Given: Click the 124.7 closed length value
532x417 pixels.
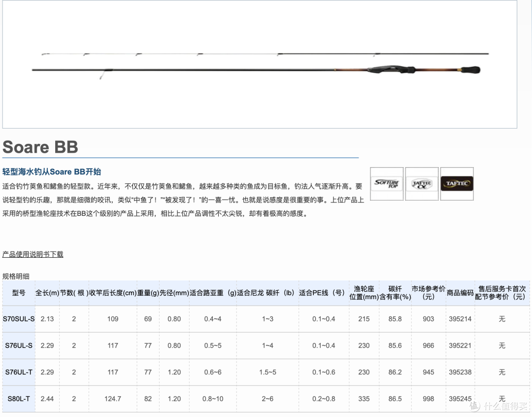Looking at the screenshot, I should pyautogui.click(x=113, y=399).
